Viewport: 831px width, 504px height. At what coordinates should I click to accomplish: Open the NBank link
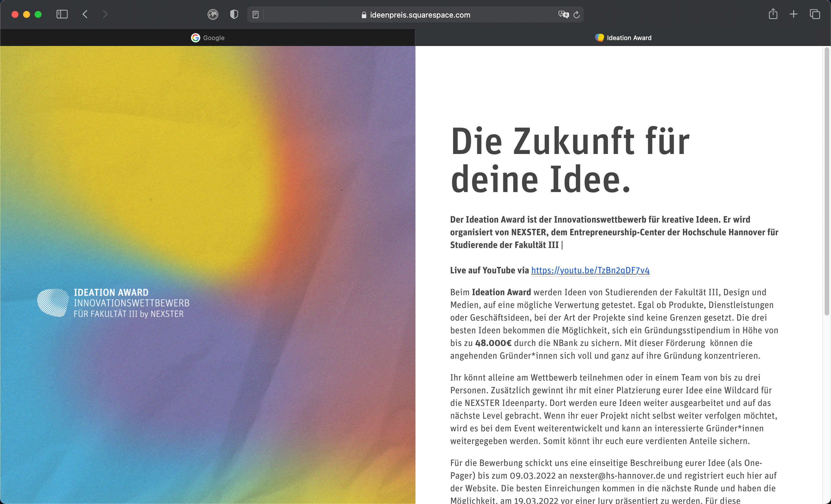click(565, 343)
